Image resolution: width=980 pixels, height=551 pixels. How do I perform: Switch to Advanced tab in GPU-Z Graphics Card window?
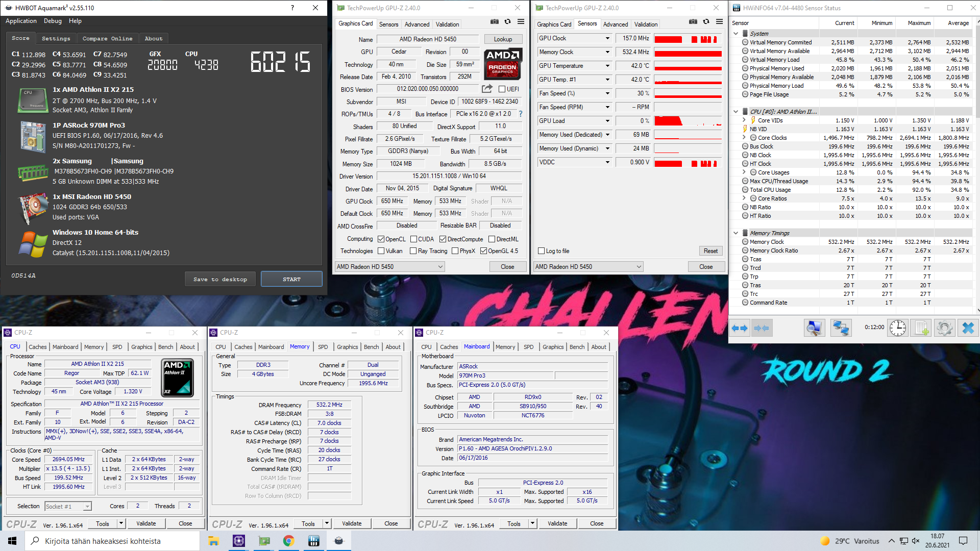click(416, 24)
